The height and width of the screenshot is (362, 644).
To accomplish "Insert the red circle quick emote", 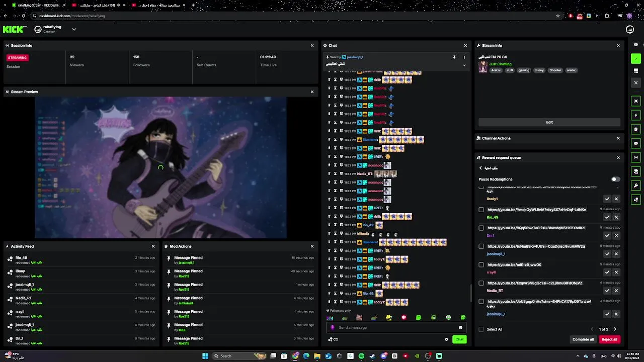I will pos(404,317).
